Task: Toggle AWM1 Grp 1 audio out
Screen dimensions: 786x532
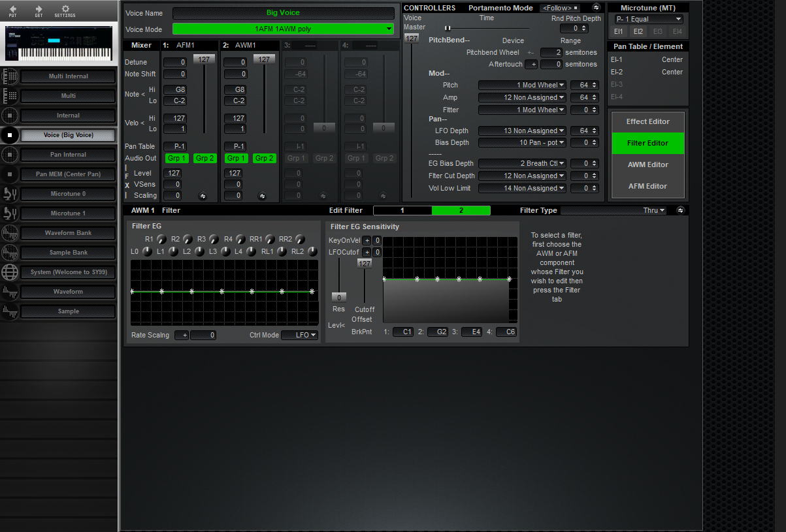Action: coord(237,158)
